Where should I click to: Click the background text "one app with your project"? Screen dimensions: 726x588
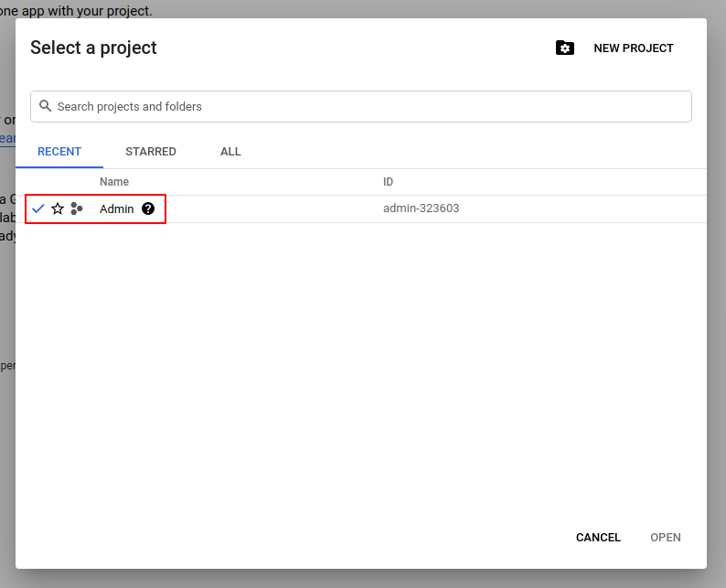76,11
